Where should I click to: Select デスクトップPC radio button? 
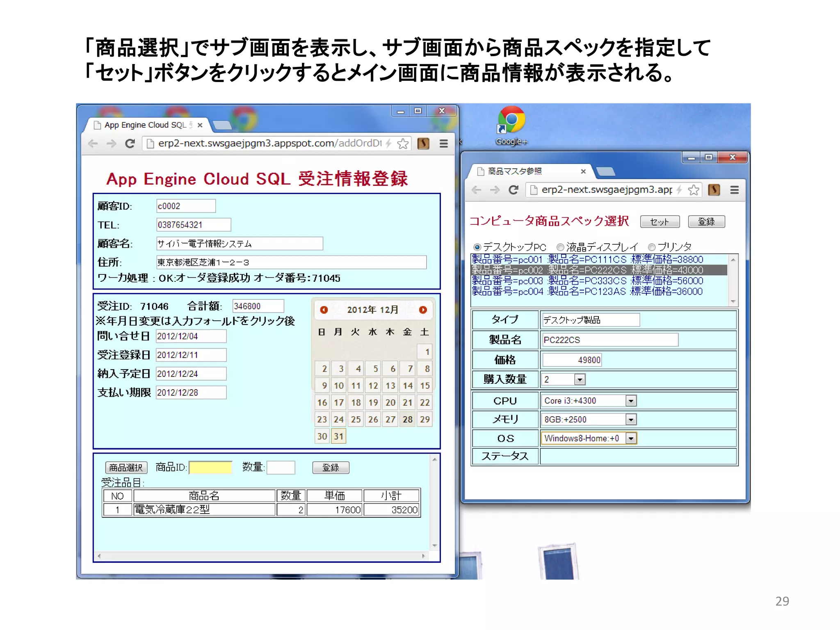[x=477, y=247]
